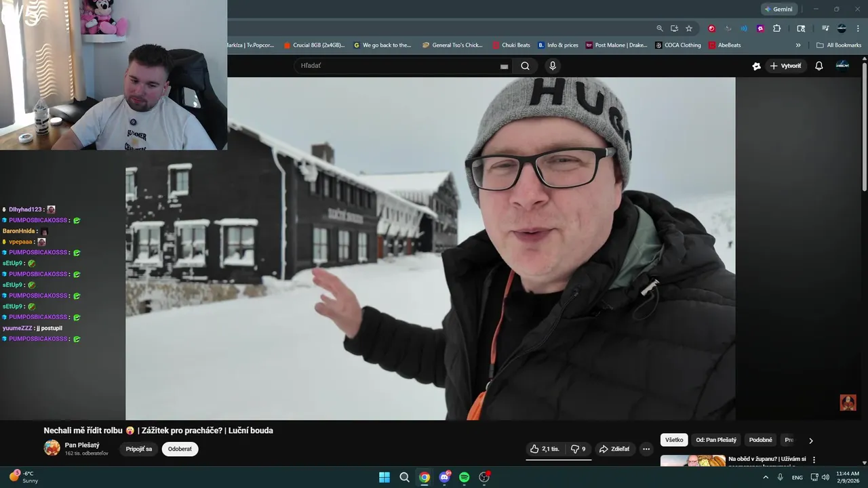Viewport: 868px width, 488px height.
Task: Open the media controls music note icon
Action: (x=825, y=28)
